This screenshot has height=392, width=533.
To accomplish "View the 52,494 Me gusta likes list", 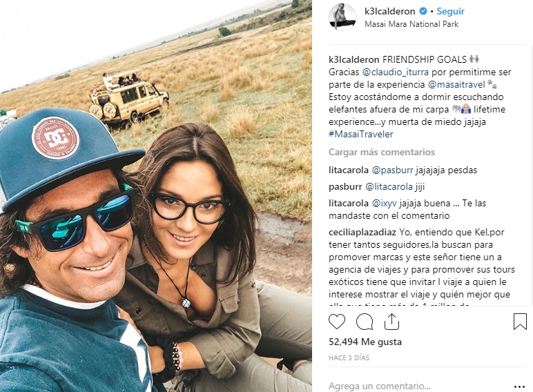I will (365, 342).
